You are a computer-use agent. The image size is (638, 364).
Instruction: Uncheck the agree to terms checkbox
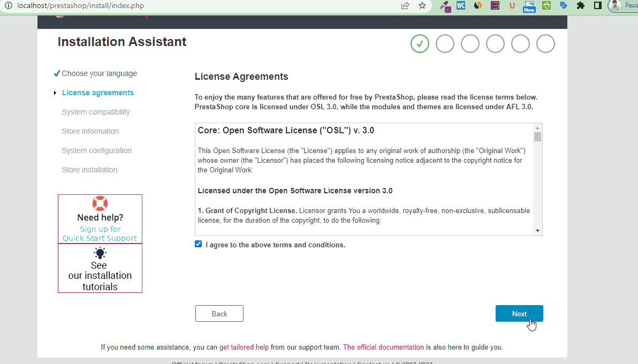pyautogui.click(x=198, y=244)
